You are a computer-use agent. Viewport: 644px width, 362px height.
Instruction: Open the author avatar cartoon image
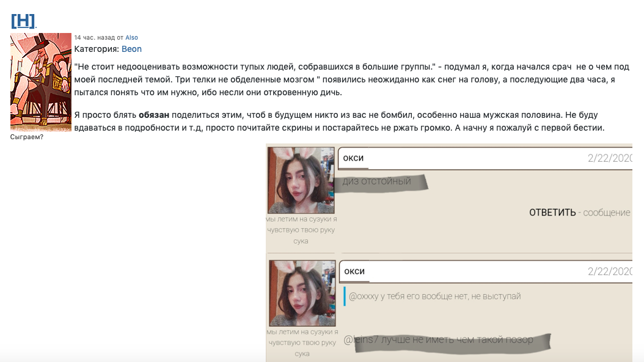[x=41, y=82]
